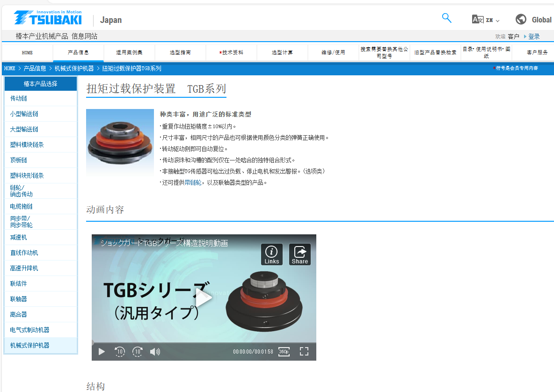
Task: Rewind the video 10 seconds
Action: coord(120,352)
